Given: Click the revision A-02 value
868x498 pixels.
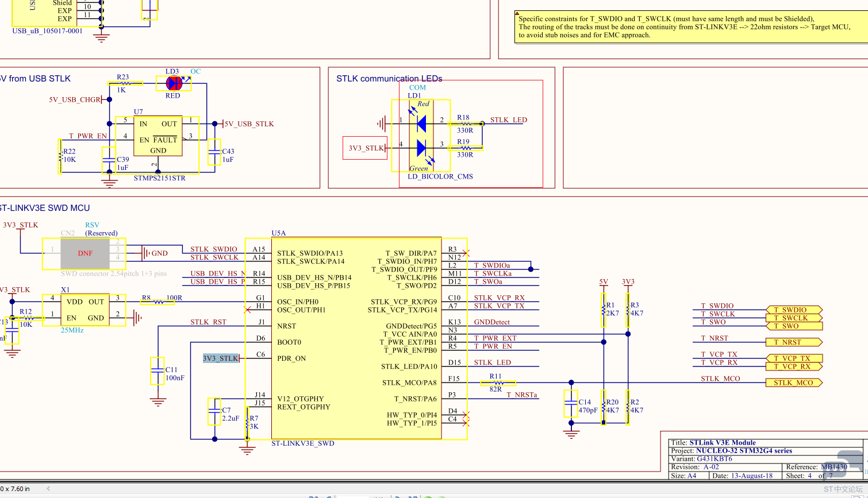Looking at the screenshot, I should [711, 467].
